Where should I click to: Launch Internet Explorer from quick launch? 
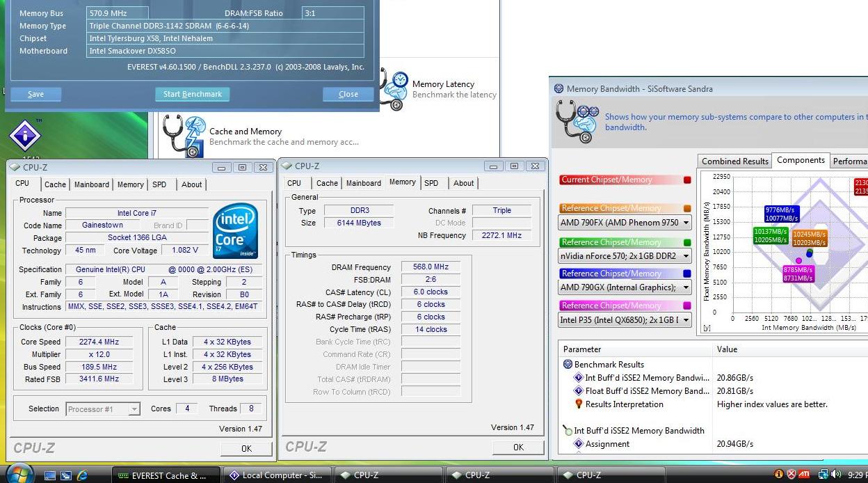[82, 475]
